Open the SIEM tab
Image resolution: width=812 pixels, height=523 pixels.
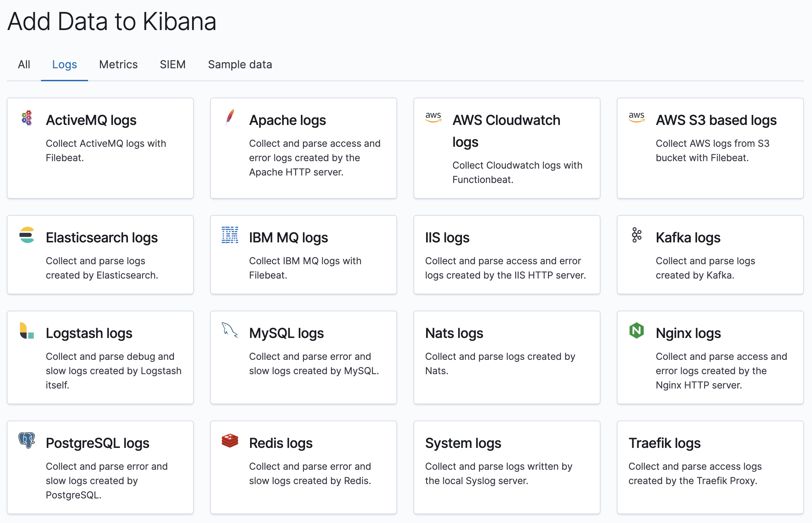tap(173, 64)
